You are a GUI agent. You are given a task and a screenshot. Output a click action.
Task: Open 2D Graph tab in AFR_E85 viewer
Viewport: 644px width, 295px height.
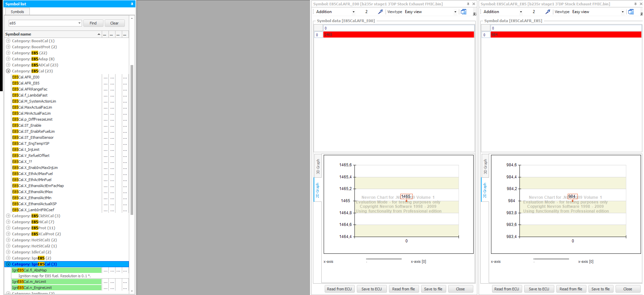click(x=485, y=190)
